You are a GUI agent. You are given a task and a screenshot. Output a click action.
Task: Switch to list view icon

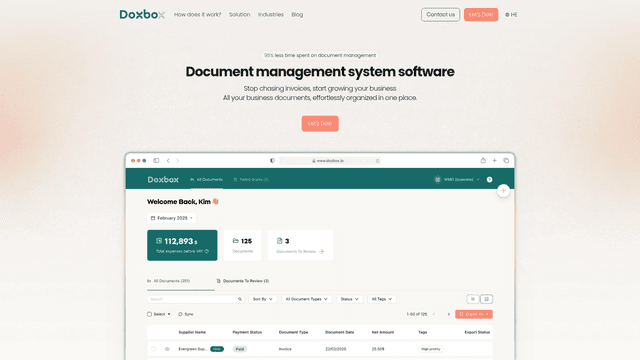click(x=473, y=299)
